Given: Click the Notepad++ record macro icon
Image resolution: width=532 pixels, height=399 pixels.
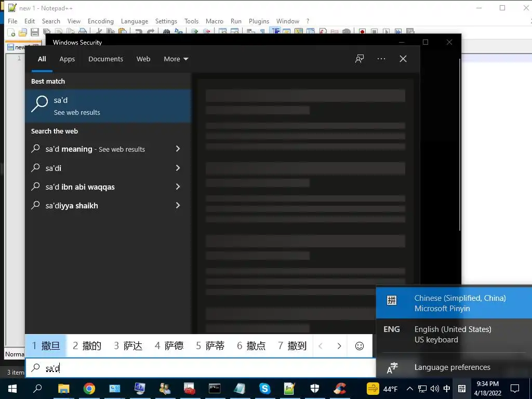Looking at the screenshot, I should pyautogui.click(x=362, y=32).
